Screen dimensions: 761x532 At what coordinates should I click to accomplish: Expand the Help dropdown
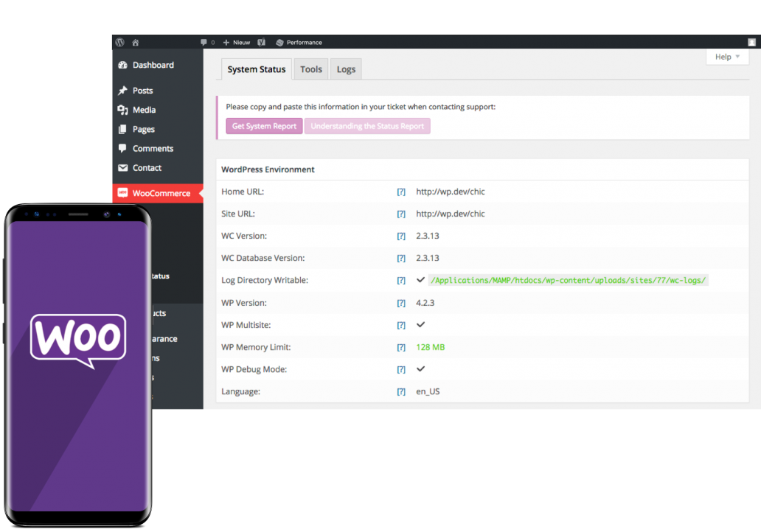727,56
